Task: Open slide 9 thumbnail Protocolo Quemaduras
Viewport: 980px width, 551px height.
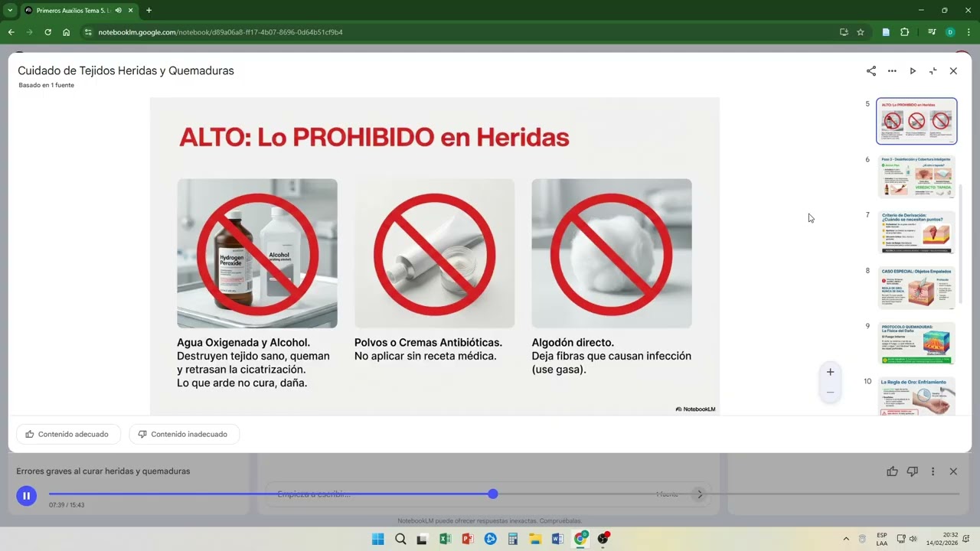Action: [x=916, y=344]
